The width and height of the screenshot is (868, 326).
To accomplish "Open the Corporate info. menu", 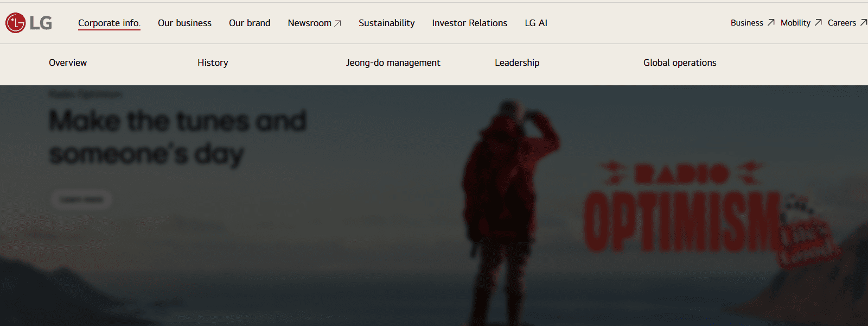I will (x=109, y=23).
